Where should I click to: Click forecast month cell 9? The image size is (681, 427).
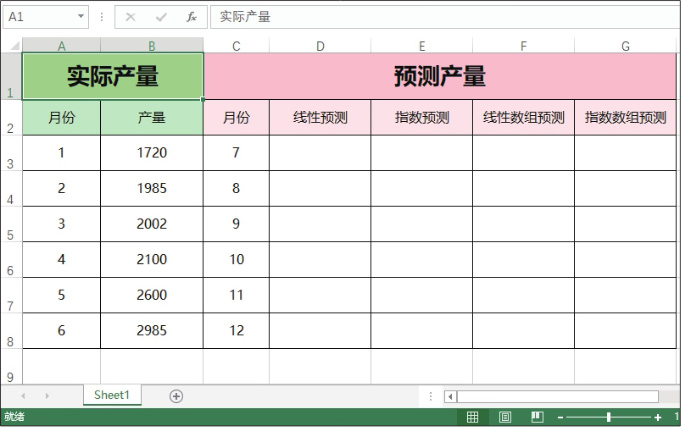(x=236, y=224)
